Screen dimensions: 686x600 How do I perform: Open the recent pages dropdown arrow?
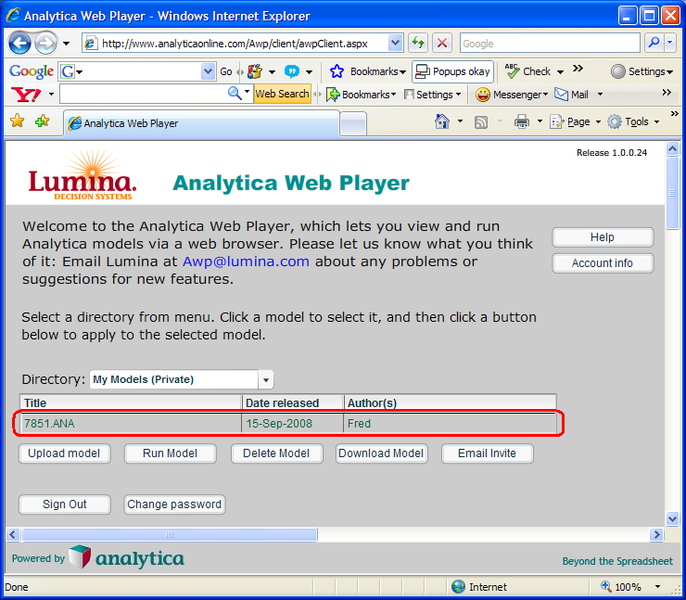coord(66,43)
